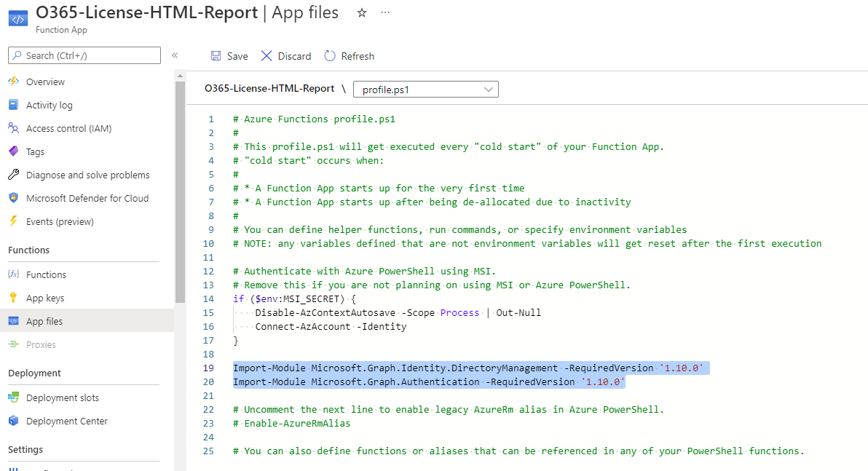Select the App files item

coord(87,321)
